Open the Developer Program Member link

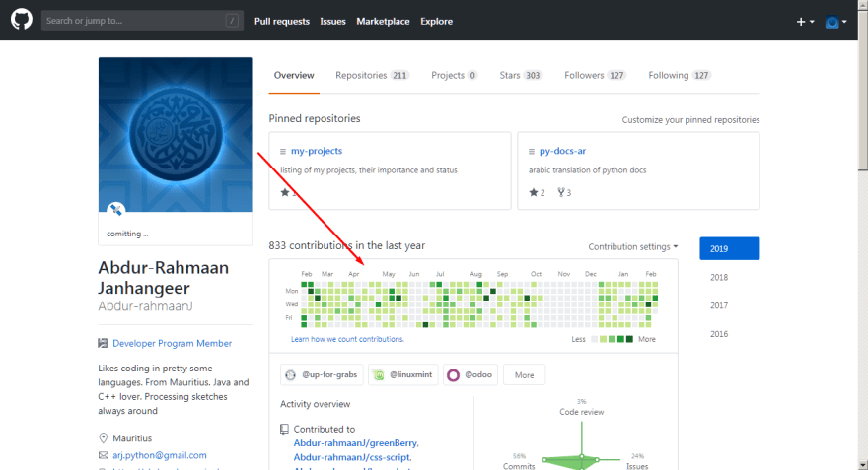click(x=173, y=343)
